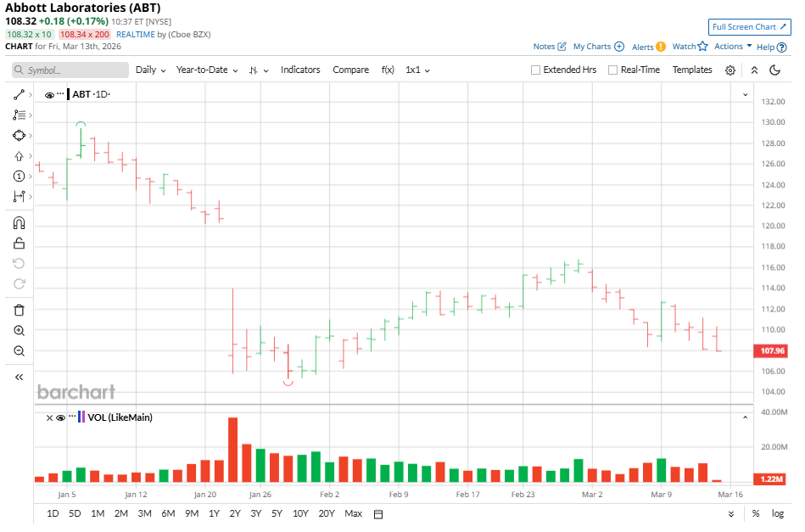Screen dimensions: 805x532
Task: Select the shapes drawing tool
Action: (19, 136)
